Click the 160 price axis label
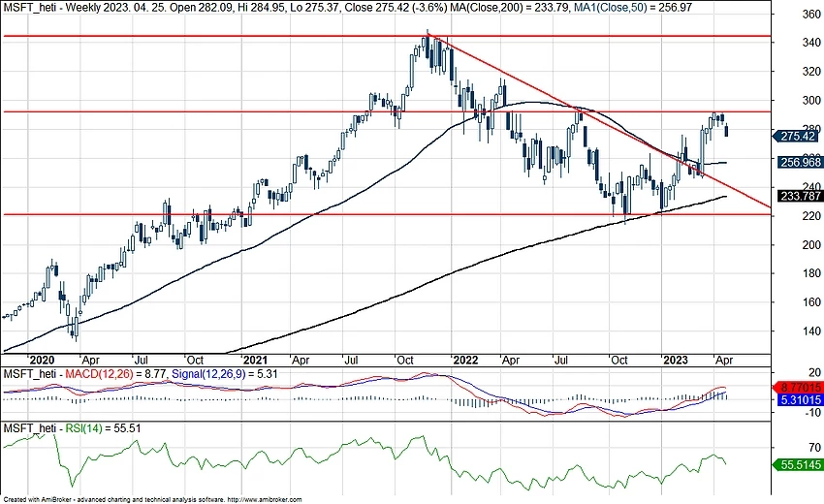 (x=812, y=301)
